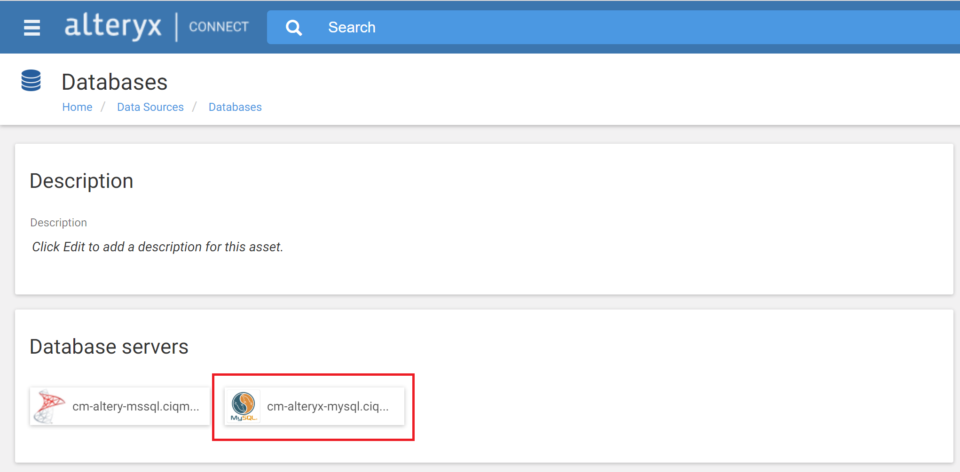Click the large Description section heading

[81, 181]
